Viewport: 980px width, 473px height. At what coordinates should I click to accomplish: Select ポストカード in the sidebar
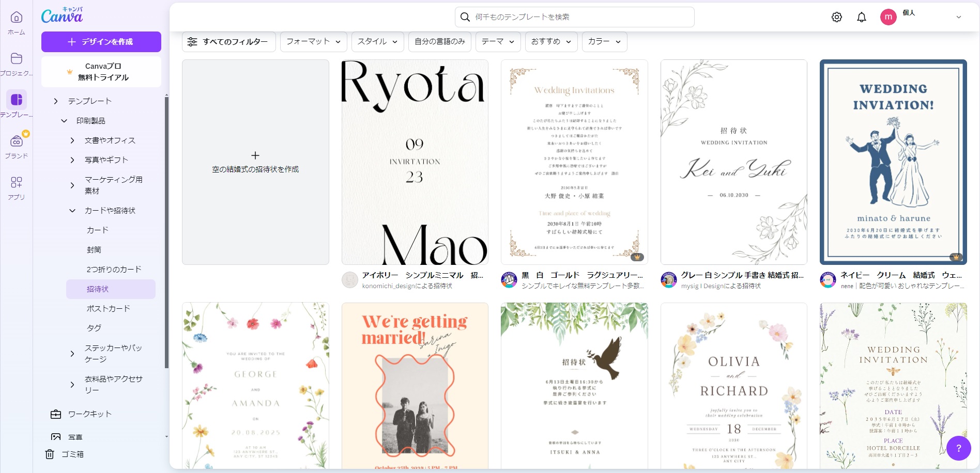tap(109, 309)
